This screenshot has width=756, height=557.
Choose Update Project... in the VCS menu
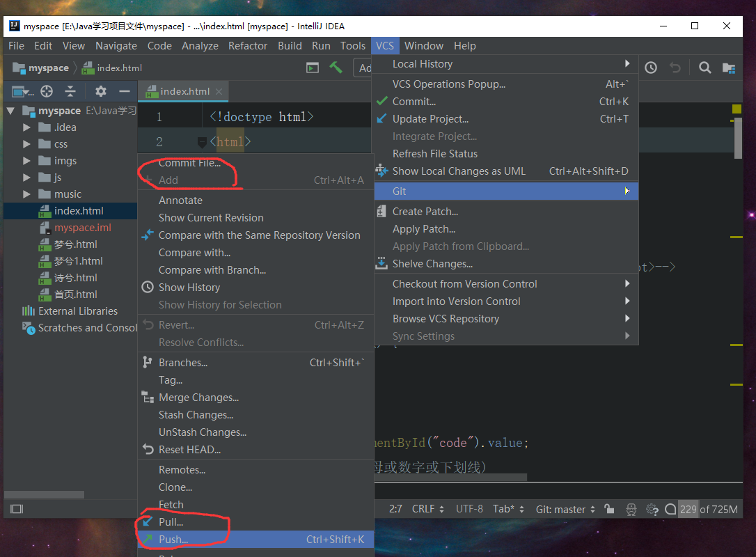(x=506, y=118)
